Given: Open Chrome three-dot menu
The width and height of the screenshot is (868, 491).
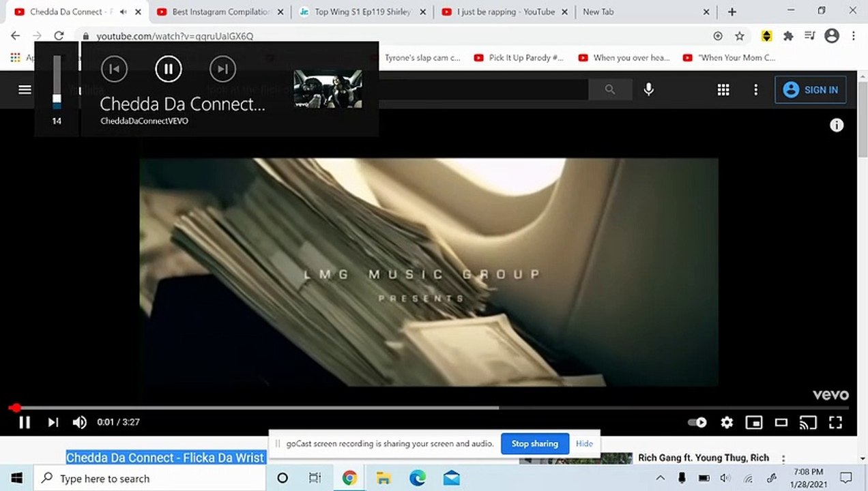Looking at the screenshot, I should 854,36.
